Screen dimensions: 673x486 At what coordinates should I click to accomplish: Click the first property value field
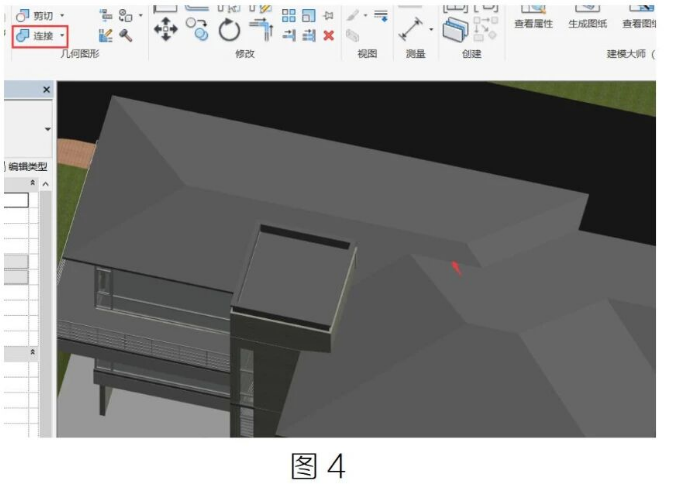16,200
